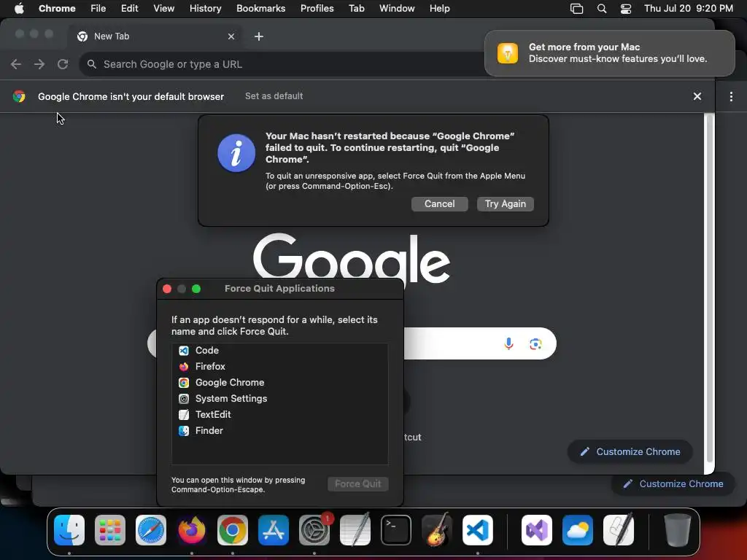Click the menu bar date and time
Image resolution: width=747 pixels, height=560 pixels.
pyautogui.click(x=689, y=9)
